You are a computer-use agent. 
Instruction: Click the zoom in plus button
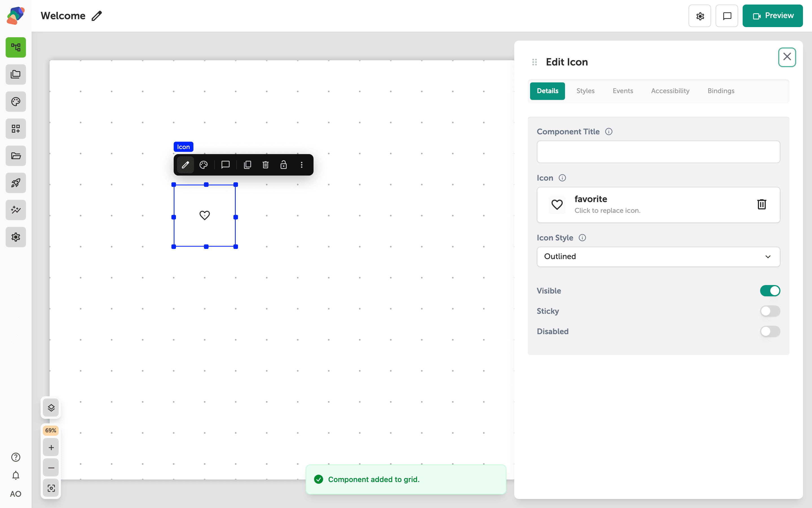click(51, 447)
